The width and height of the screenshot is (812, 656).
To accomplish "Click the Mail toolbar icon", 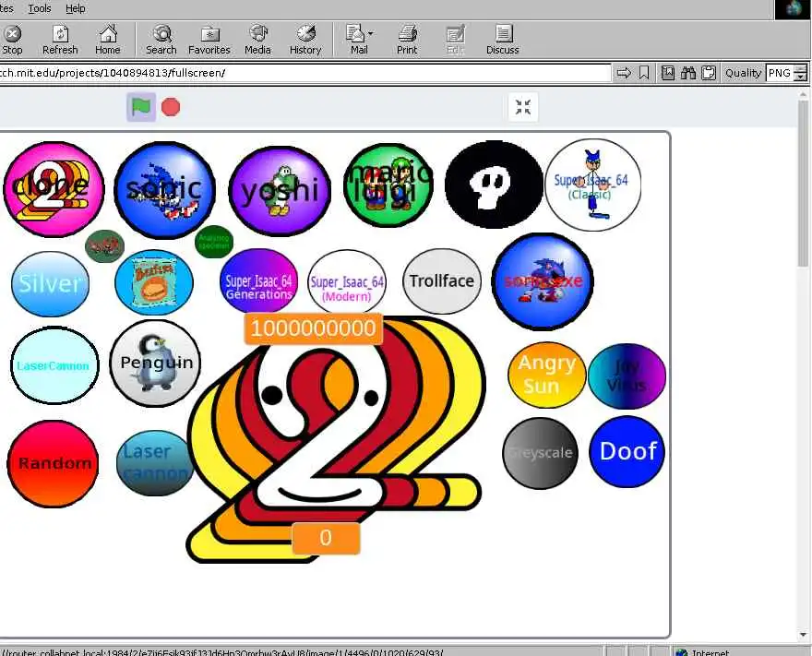I will click(x=356, y=40).
